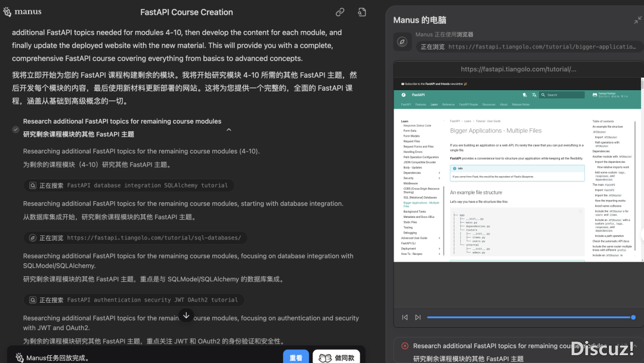Open the Features tab on FastAPI site
644x363 pixels.
coord(421,104)
